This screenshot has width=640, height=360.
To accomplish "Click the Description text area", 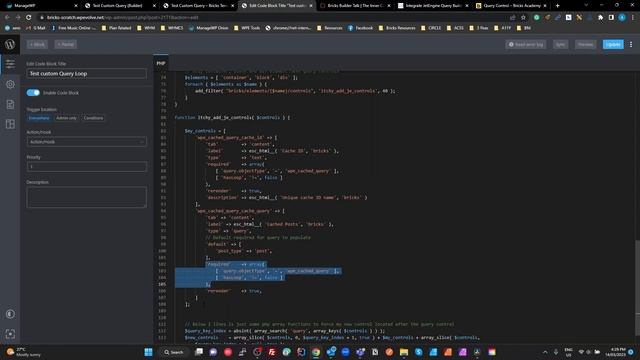I will click(x=87, y=197).
